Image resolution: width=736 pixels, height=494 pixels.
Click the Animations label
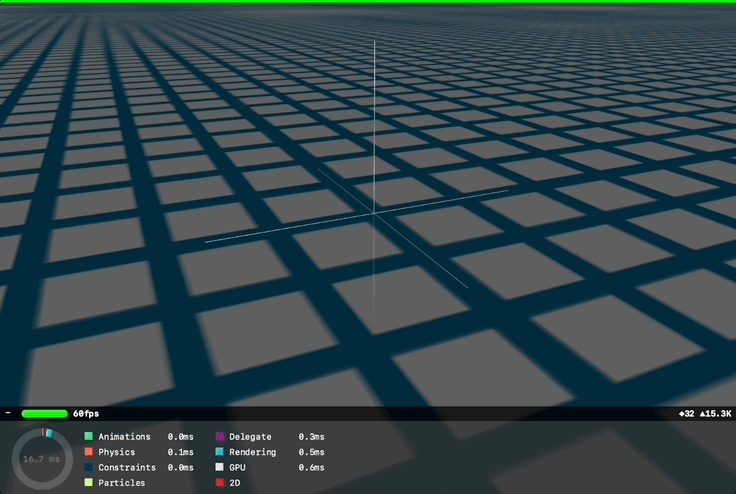tap(124, 437)
